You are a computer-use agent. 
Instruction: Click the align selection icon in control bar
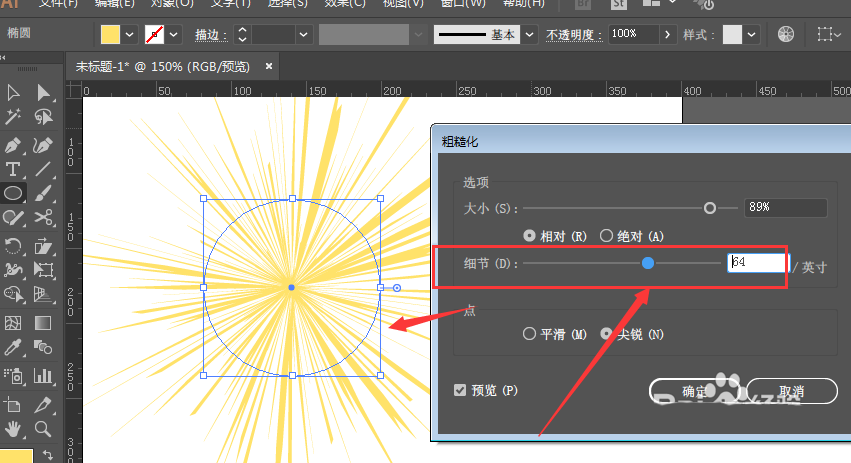point(824,35)
